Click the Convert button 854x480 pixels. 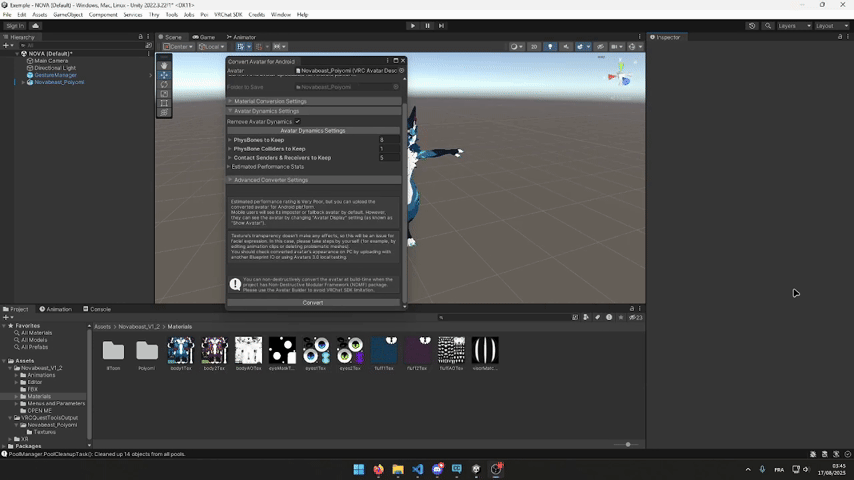(x=313, y=302)
